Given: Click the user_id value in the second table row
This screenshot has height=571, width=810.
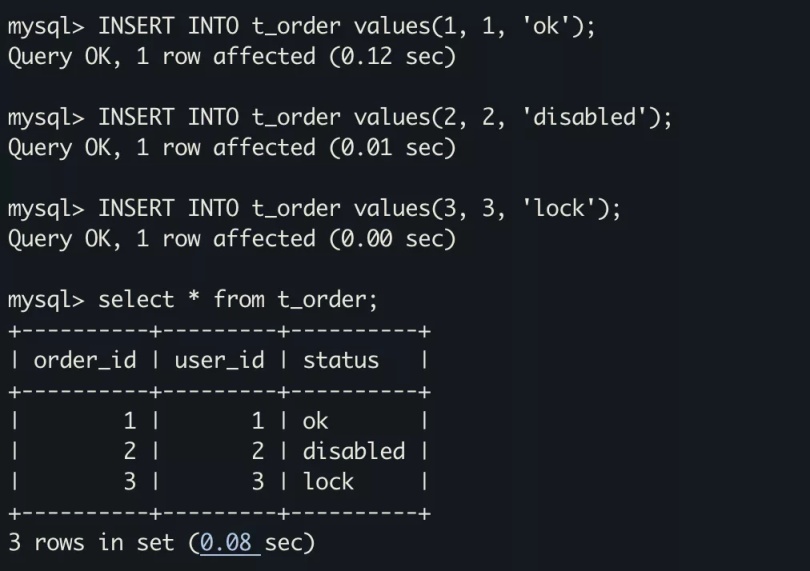Looking at the screenshot, I should pos(258,451).
